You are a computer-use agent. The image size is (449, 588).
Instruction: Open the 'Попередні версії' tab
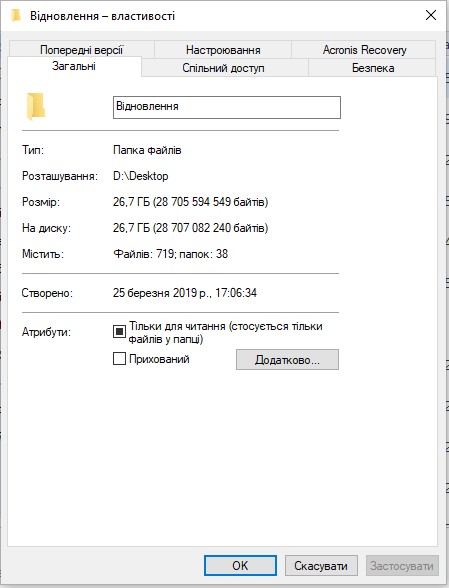tap(81, 50)
